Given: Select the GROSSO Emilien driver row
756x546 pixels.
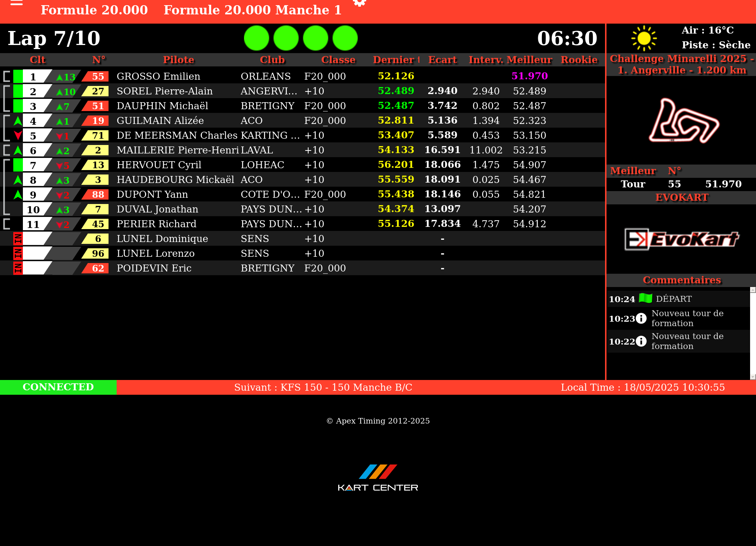Looking at the screenshot, I should coord(158,76).
